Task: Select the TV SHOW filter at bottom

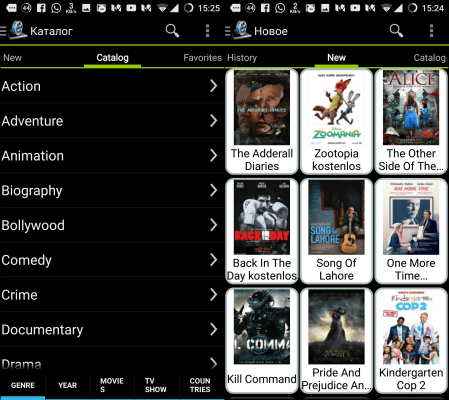Action: click(155, 385)
